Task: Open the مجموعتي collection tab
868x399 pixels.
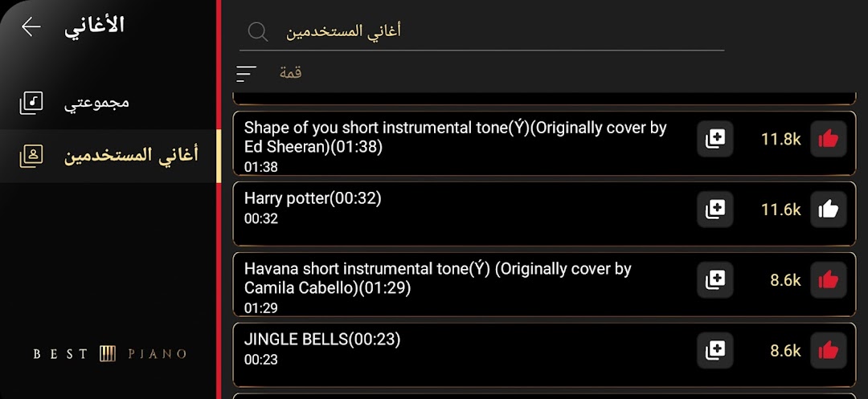Action: (108, 103)
